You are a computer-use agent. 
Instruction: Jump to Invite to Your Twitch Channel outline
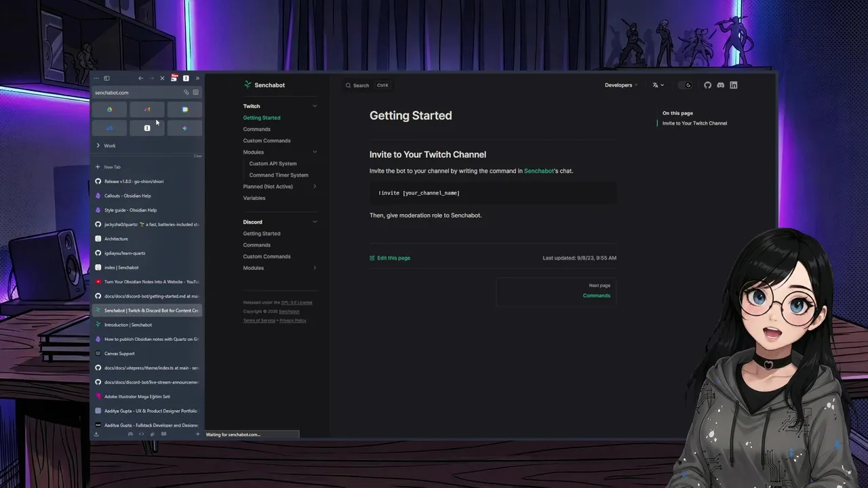pyautogui.click(x=694, y=123)
